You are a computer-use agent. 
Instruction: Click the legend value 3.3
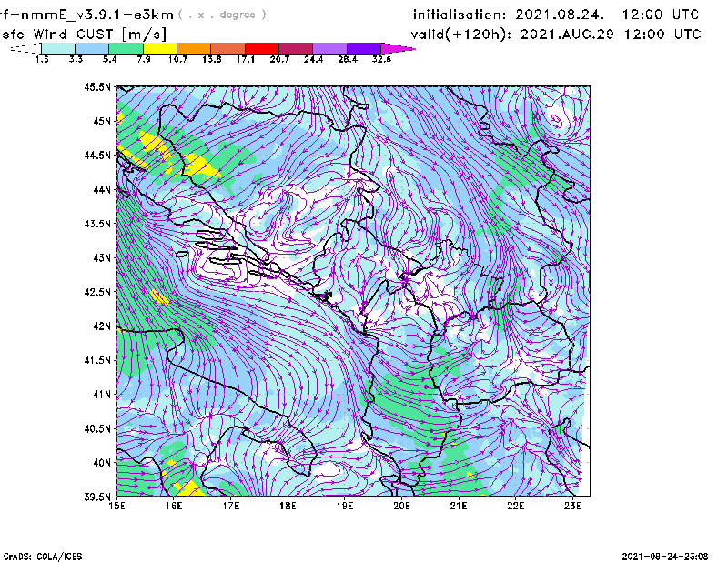click(76, 59)
